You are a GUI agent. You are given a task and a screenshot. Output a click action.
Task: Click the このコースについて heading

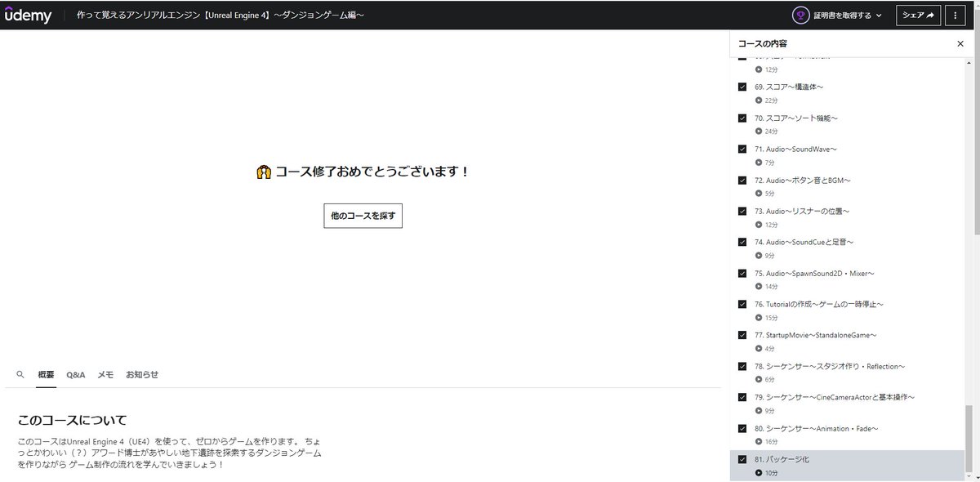pyautogui.click(x=73, y=420)
